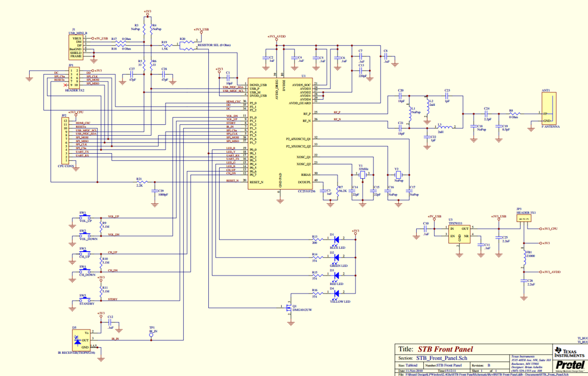This screenshot has height=376, width=588.
Task: Click the yellow LED D4 symbol
Action: coord(337,293)
